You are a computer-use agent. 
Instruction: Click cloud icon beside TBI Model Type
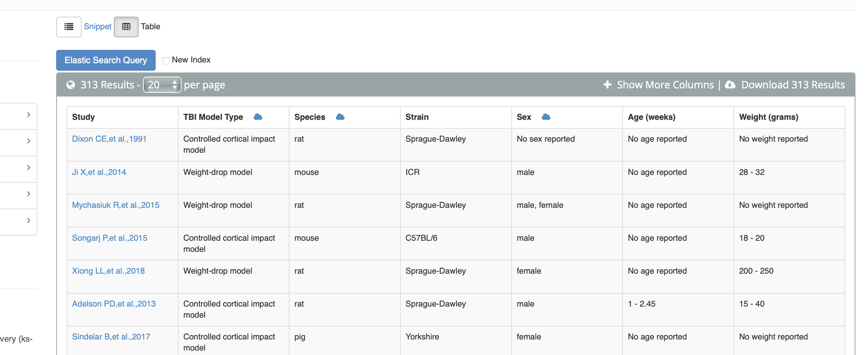coord(258,117)
